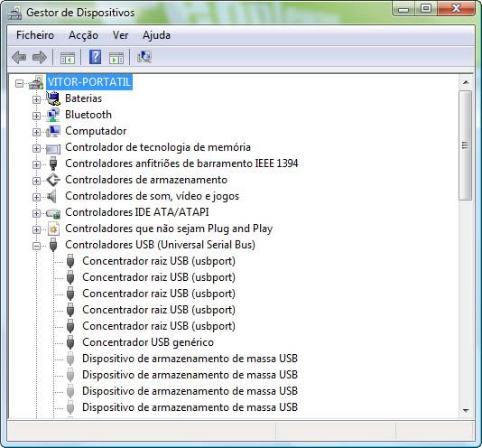Open the Ajuda menu

tap(156, 35)
